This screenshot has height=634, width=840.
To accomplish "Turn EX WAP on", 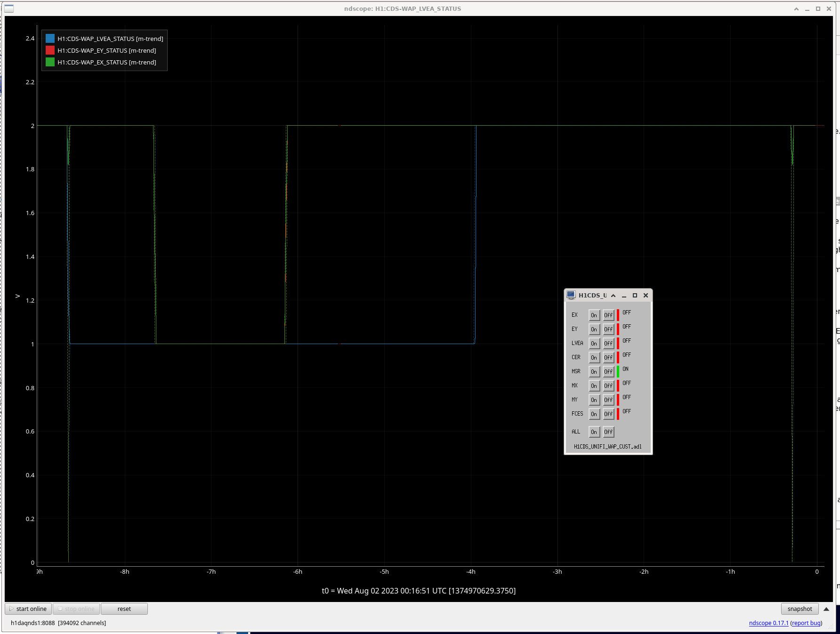I will point(594,315).
